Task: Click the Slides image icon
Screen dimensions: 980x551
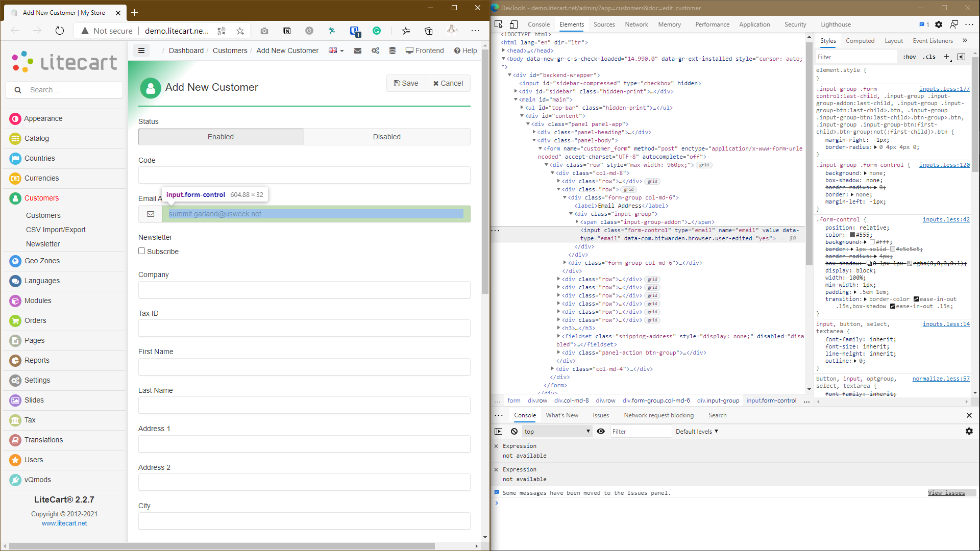Action: point(15,400)
